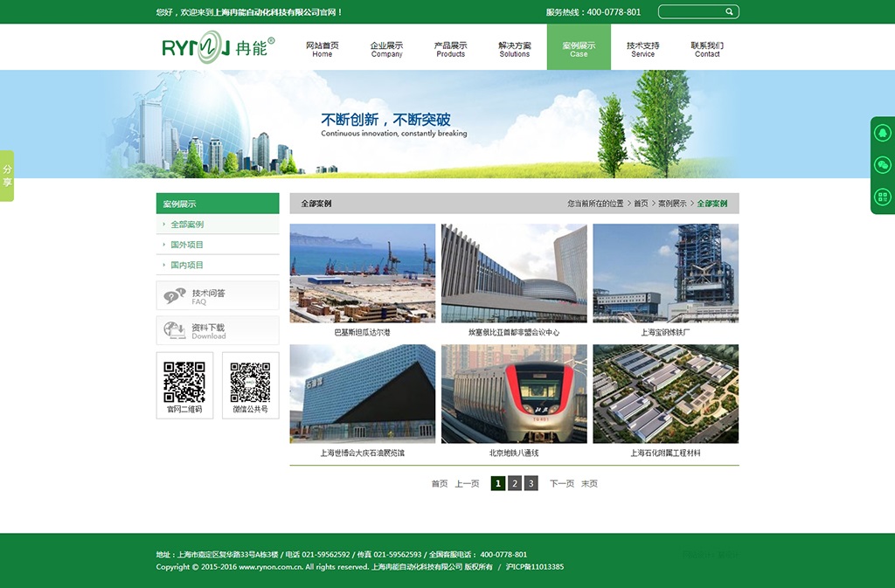This screenshot has width=895, height=588.
Task: Click the 上海石化附属工程材料 caption
Action: click(665, 453)
